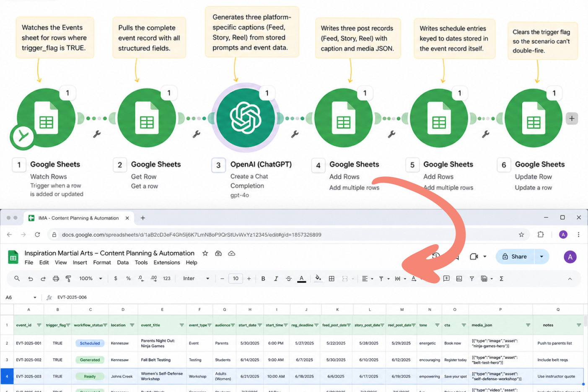Apply percent format
Screen dimensions: 588x392
128,279
